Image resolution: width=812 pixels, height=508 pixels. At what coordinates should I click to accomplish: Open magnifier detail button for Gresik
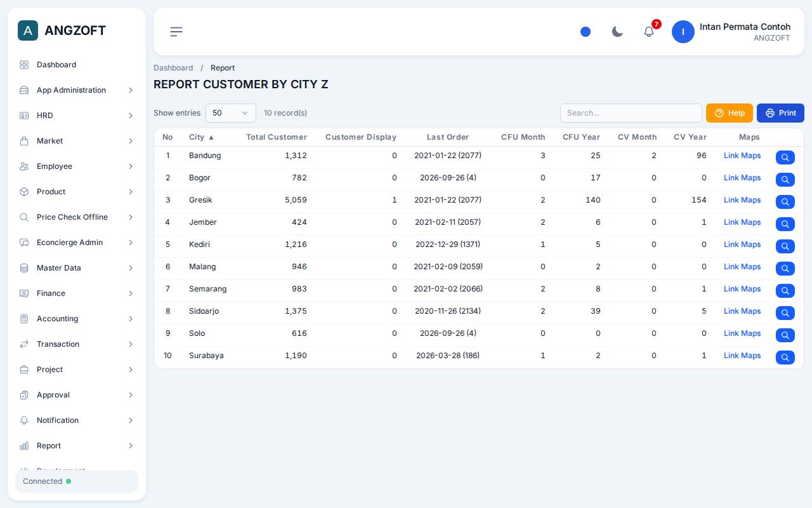click(x=785, y=202)
